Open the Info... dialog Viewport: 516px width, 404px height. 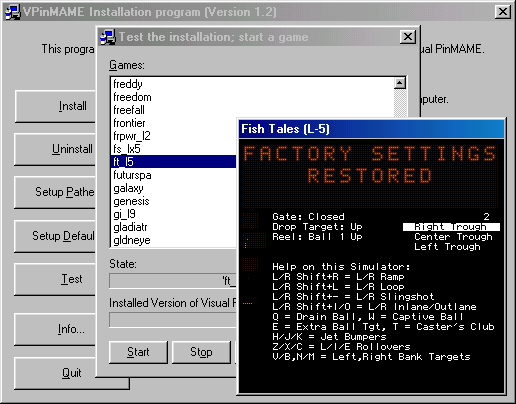pos(55,329)
